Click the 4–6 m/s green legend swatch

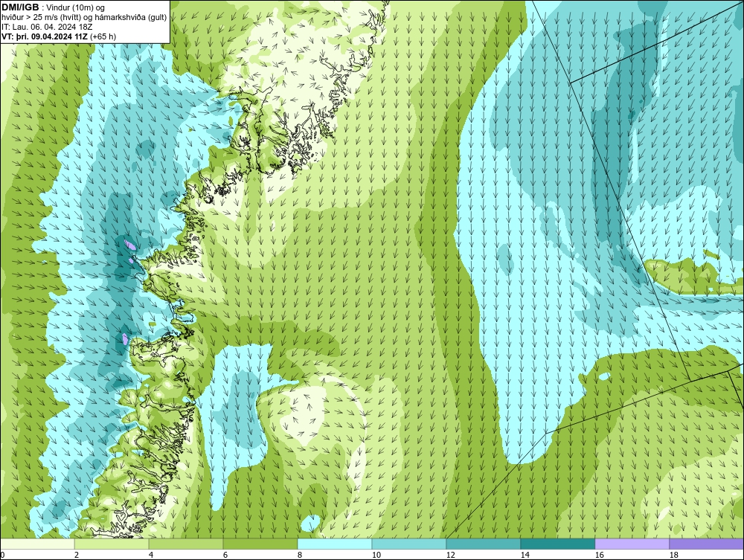coord(186,544)
